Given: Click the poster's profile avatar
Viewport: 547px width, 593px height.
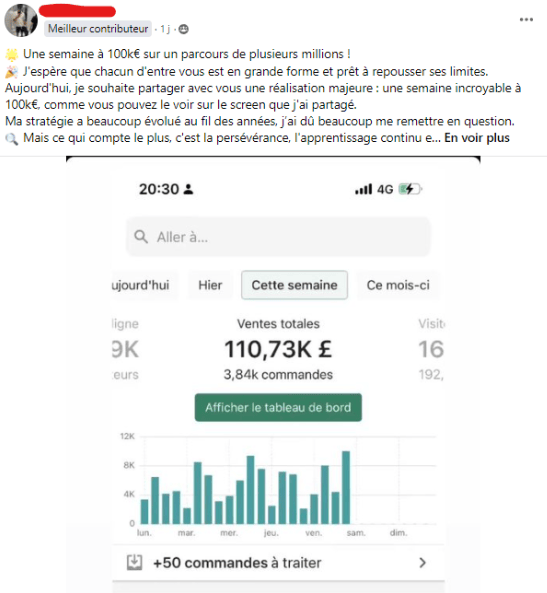Looking at the screenshot, I should [x=21, y=20].
